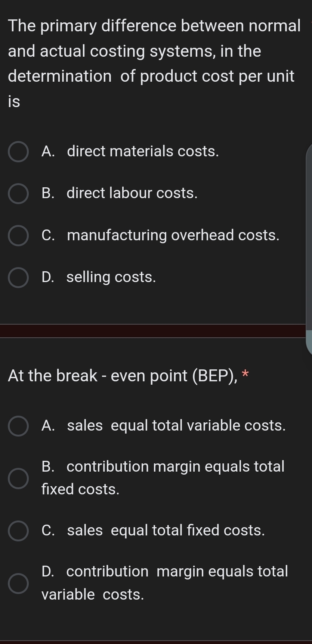Choose radio for contribution margin equals total fixed costs
The image size is (312, 644).
tap(18, 479)
